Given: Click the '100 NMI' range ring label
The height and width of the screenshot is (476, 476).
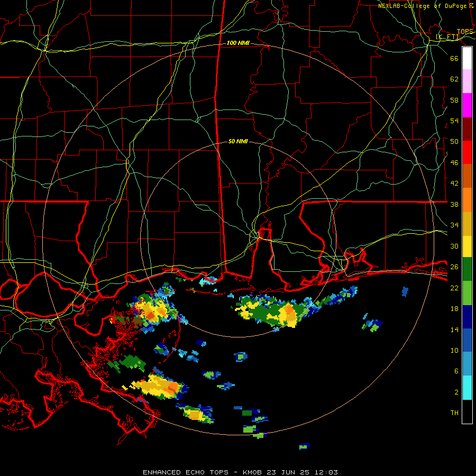Looking at the screenshot, I should click(238, 43).
